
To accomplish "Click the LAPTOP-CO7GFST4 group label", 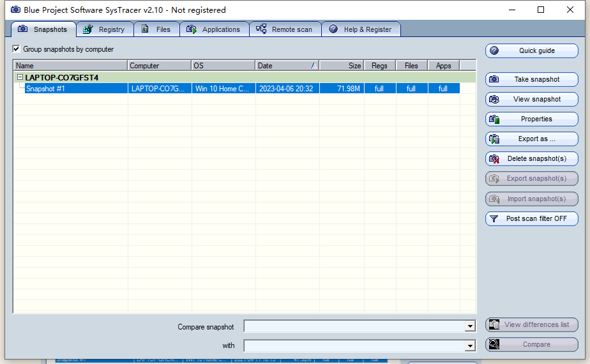I will tap(62, 77).
